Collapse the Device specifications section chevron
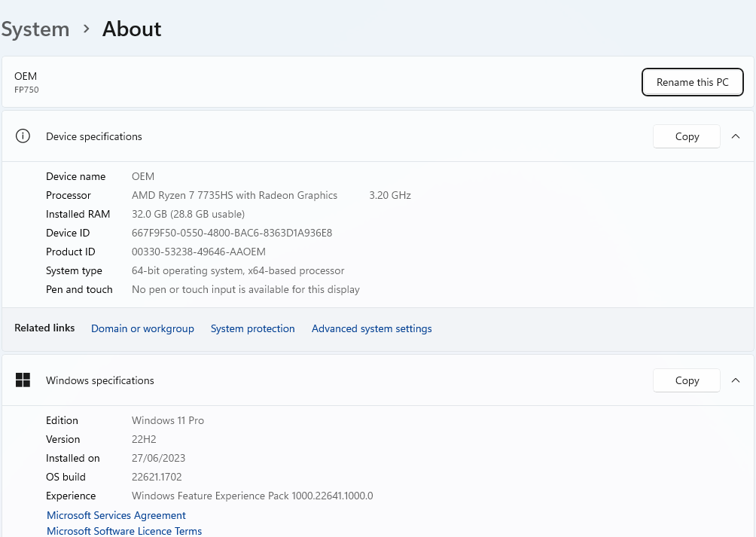This screenshot has height=537, width=756. [735, 136]
